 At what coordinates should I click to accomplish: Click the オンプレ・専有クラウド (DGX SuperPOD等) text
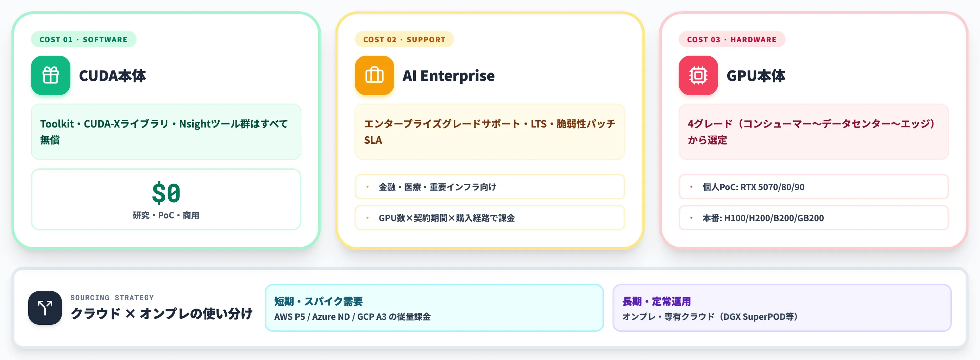[710, 317]
